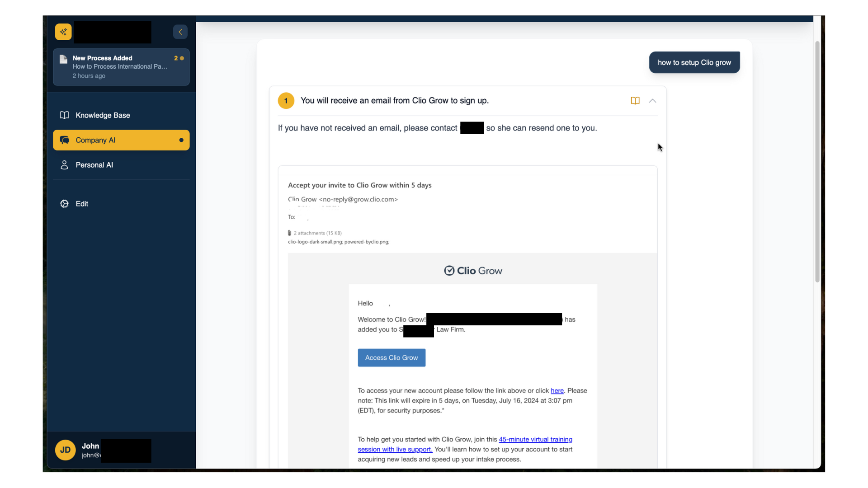The image size is (868, 488).
Task: Click the Clio Grow logo inside the email
Action: point(473,270)
